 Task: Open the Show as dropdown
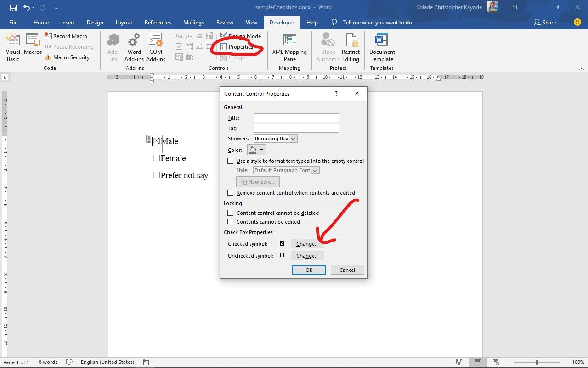pos(292,138)
